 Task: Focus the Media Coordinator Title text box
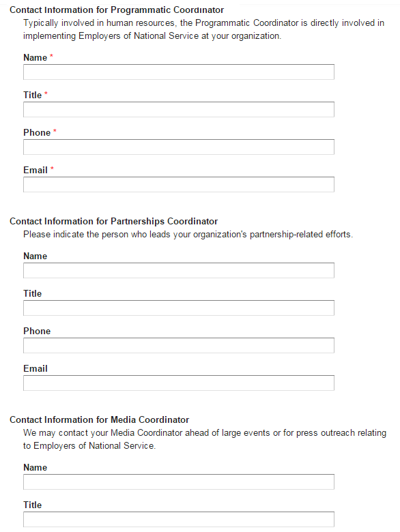click(179, 520)
